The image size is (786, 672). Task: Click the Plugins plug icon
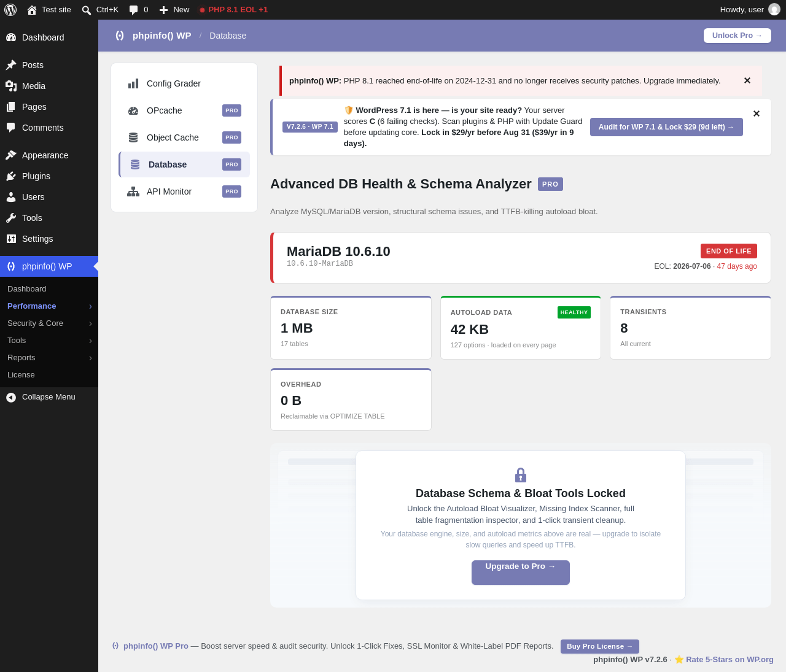pyautogui.click(x=11, y=176)
